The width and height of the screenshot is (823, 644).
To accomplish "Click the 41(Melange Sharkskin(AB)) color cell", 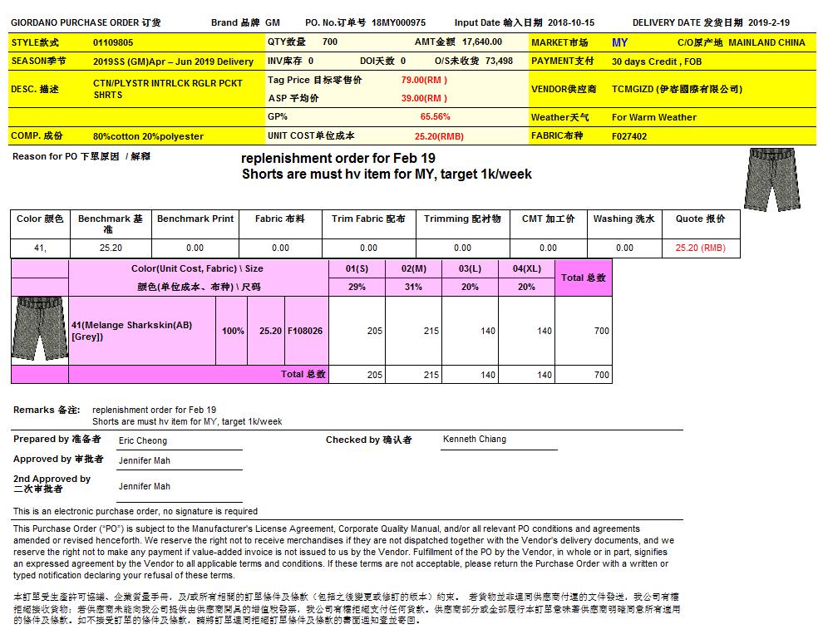I will (131, 331).
